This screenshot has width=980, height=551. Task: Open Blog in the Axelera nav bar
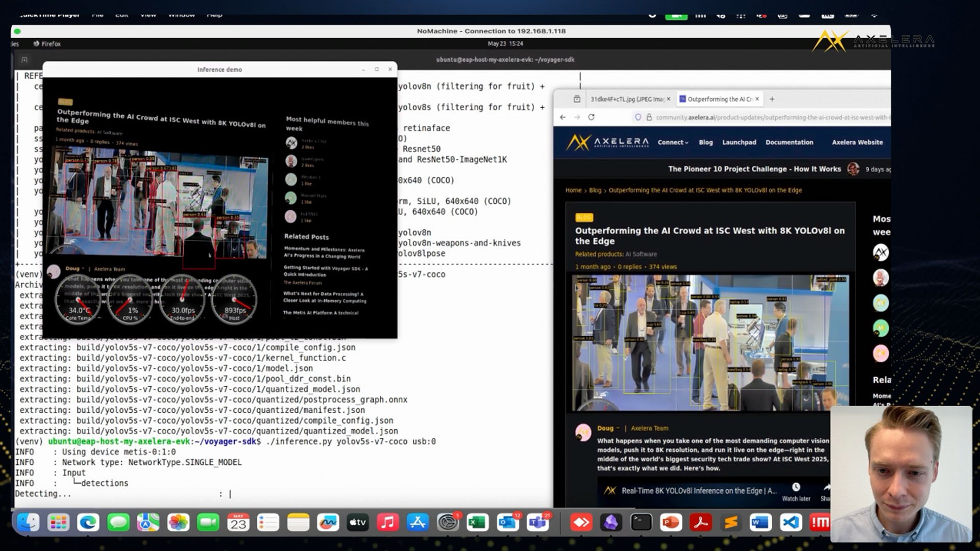pos(705,142)
